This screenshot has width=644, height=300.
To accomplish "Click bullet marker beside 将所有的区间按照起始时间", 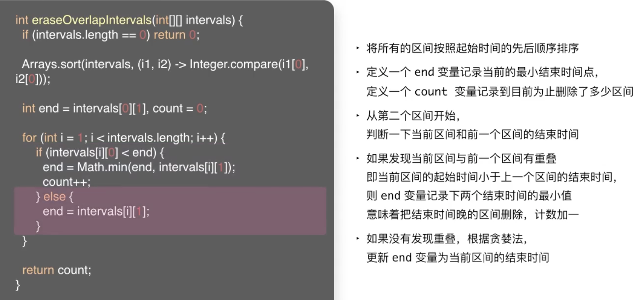I will point(358,49).
